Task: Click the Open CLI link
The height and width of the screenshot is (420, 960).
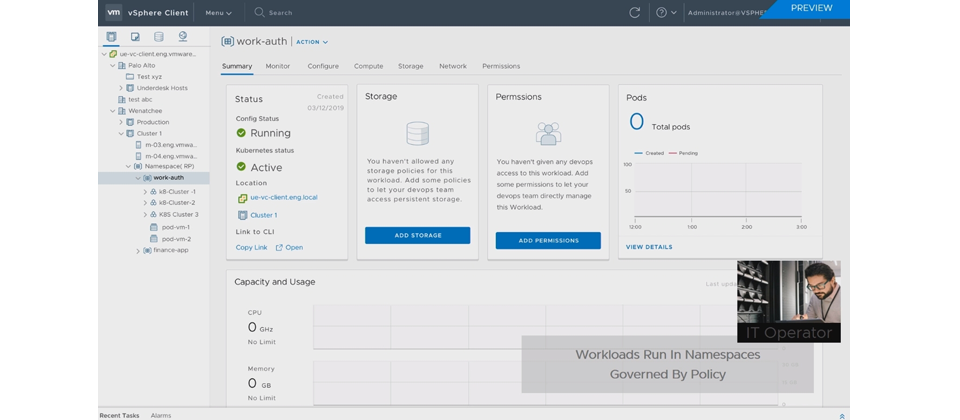Action: point(289,247)
